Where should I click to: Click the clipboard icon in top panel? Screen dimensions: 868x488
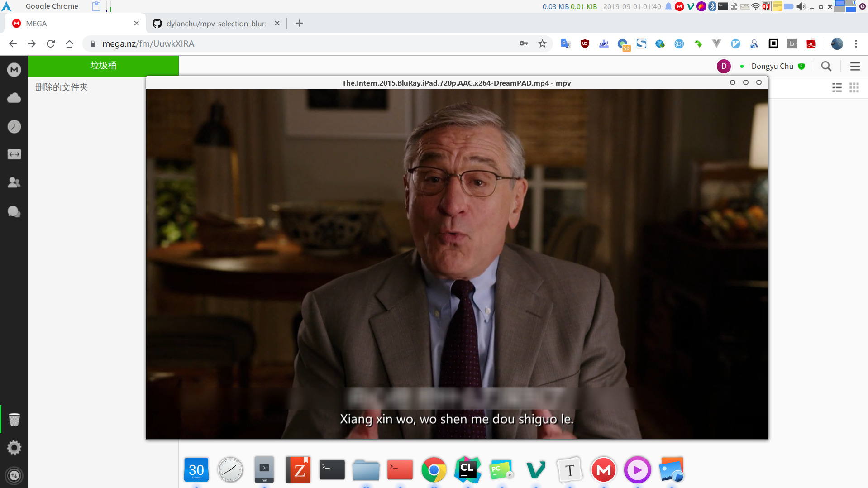tap(96, 6)
